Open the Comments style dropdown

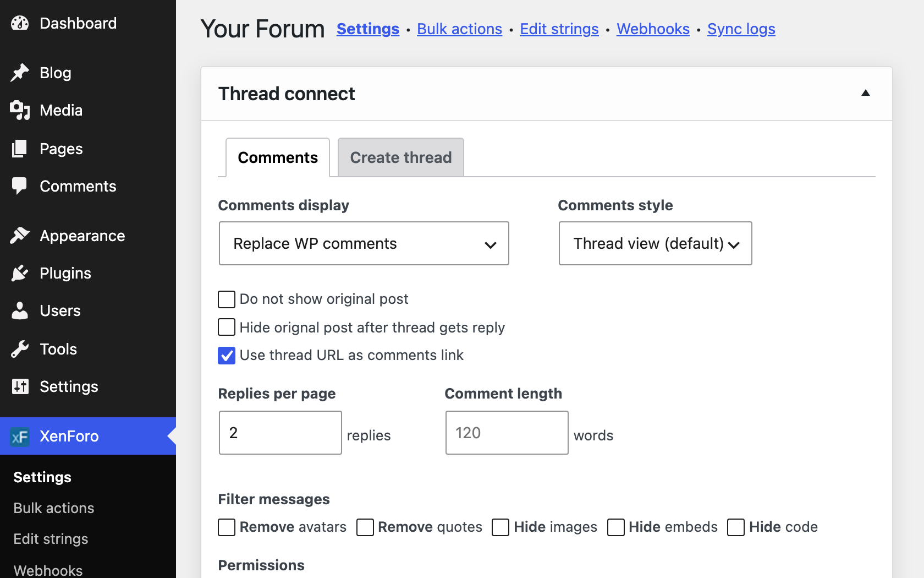[656, 243]
